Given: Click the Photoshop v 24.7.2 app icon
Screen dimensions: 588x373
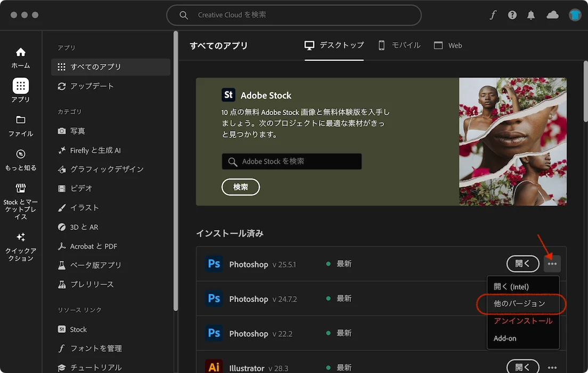Looking at the screenshot, I should click(x=214, y=298).
